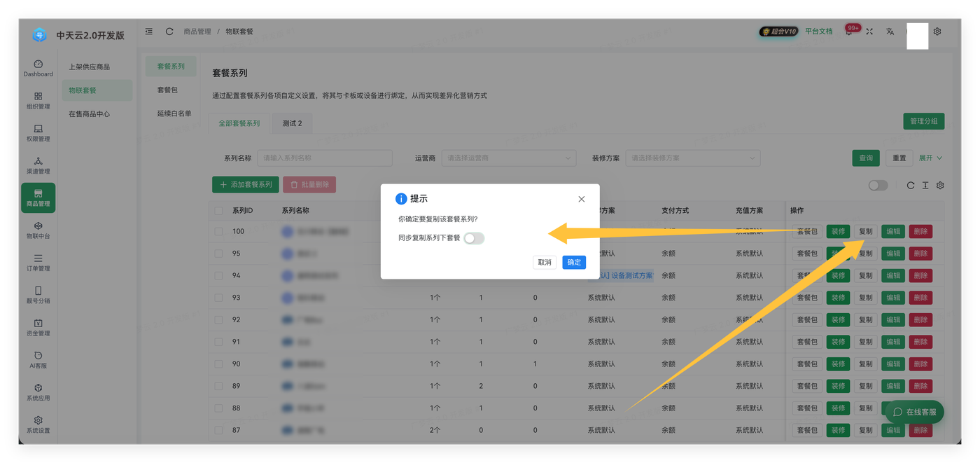Click the 添加套餐系列 button

(x=246, y=185)
